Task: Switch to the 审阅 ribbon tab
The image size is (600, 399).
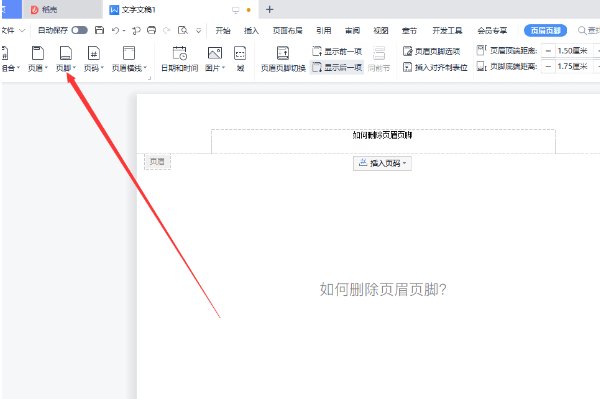Action: (x=352, y=31)
